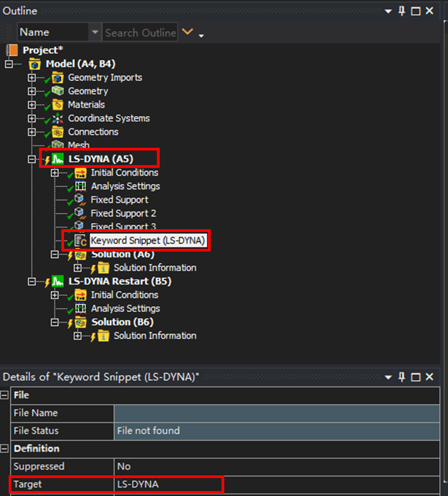The height and width of the screenshot is (496, 448).
Task: Click the LS-DYNA (A5) green analysis icon
Action: (58, 159)
